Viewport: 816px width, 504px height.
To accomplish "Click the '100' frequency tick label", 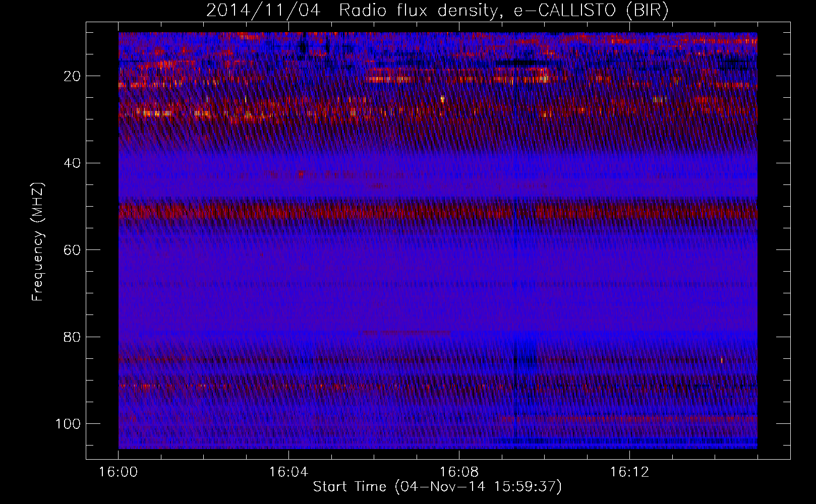I will [68, 424].
